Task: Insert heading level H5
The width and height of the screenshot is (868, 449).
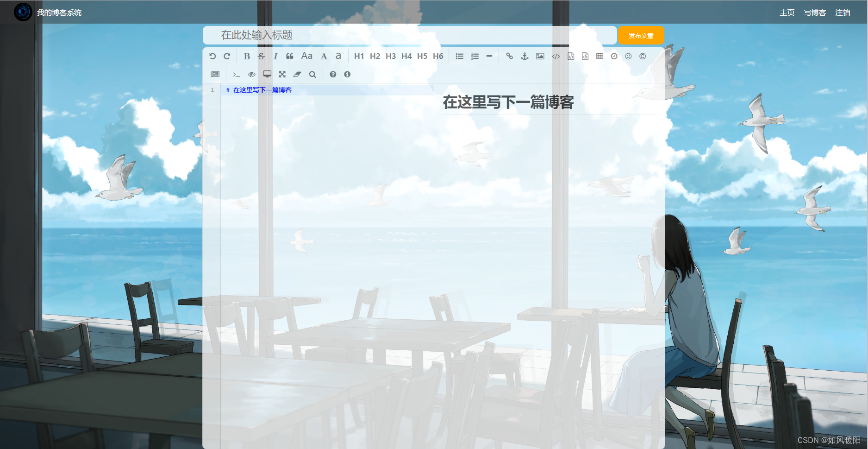Action: pyautogui.click(x=422, y=56)
